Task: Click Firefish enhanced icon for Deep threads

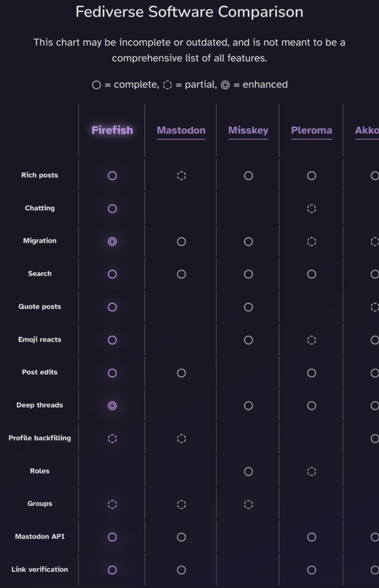Action: 112,406
